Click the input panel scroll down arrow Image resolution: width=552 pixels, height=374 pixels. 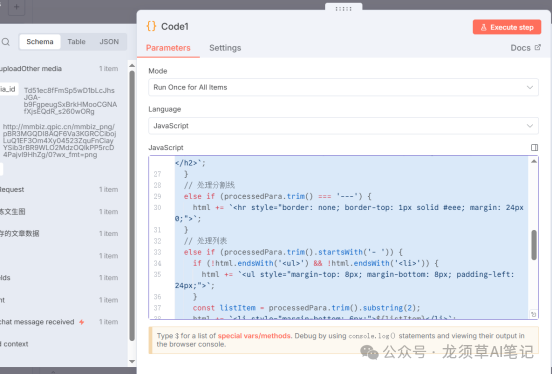132,361
